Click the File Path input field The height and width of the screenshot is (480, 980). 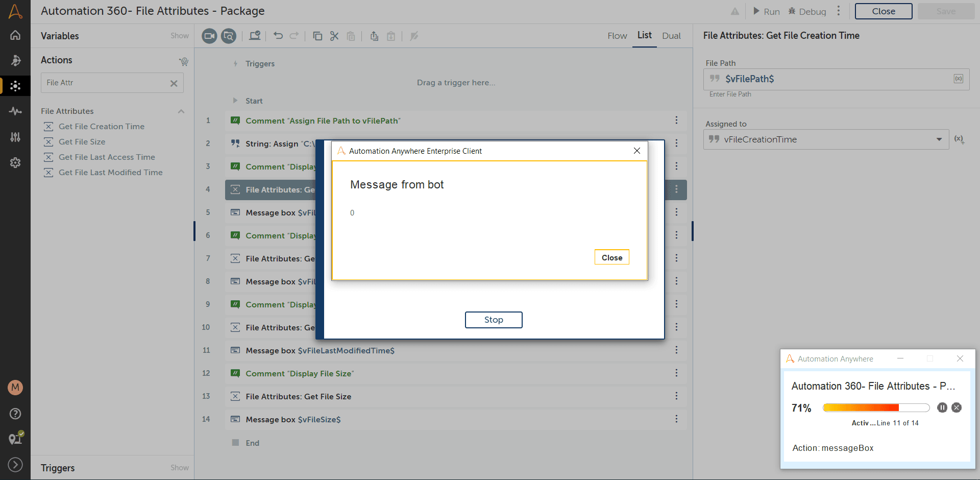[x=836, y=79]
